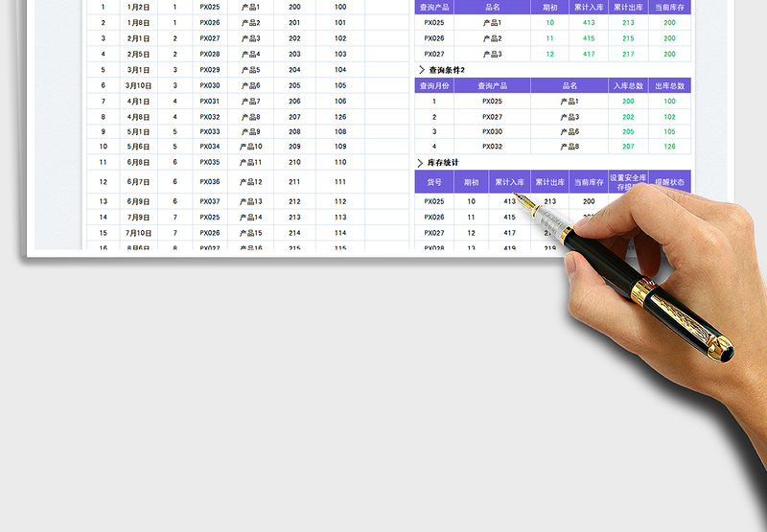
Task: Select the 提醒状态 column header
Action: coord(669,181)
